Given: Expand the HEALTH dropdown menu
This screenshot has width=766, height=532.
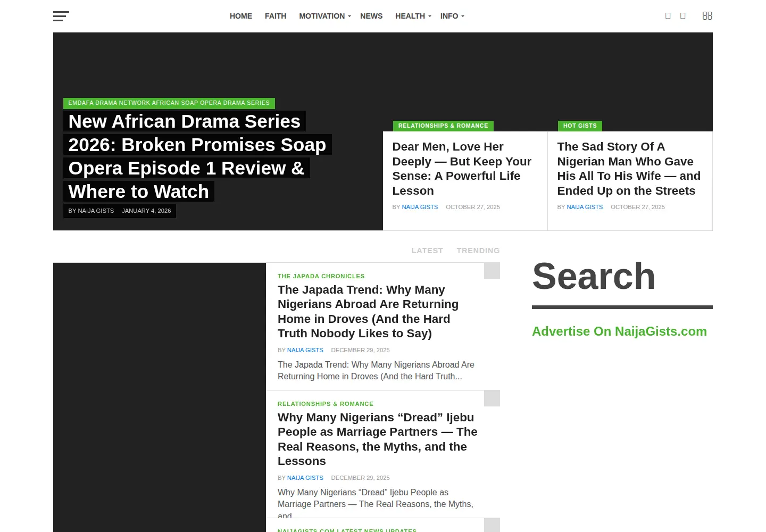Looking at the screenshot, I should point(413,16).
